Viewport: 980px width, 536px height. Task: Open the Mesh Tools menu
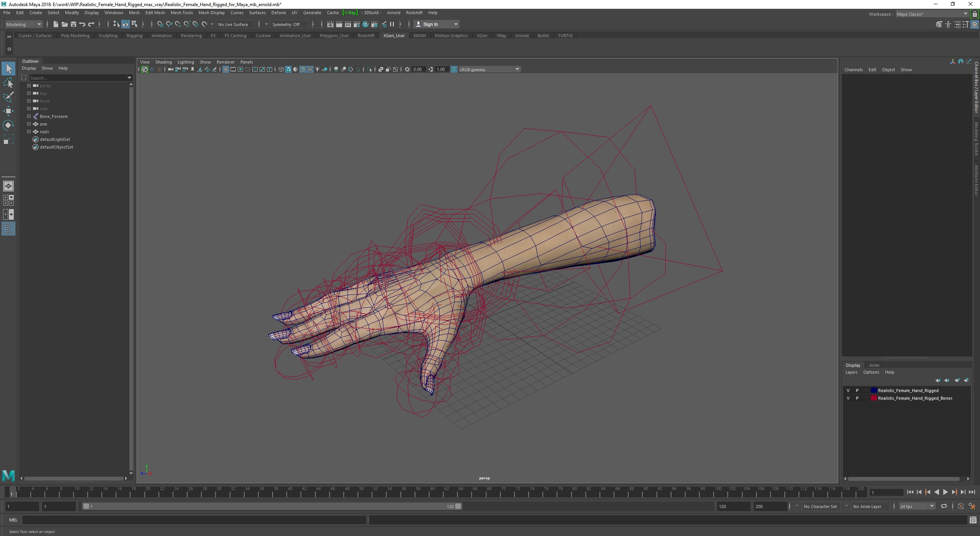(x=181, y=13)
